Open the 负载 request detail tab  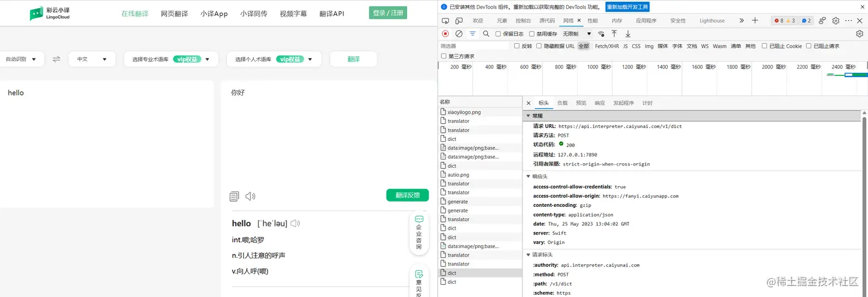point(562,103)
